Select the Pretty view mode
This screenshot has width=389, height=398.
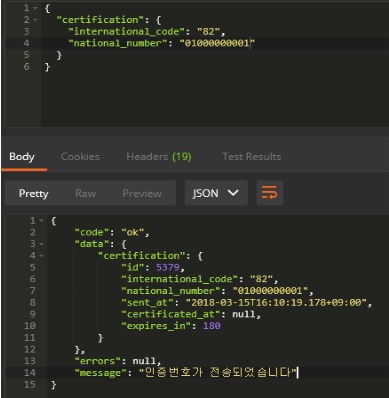tap(33, 193)
